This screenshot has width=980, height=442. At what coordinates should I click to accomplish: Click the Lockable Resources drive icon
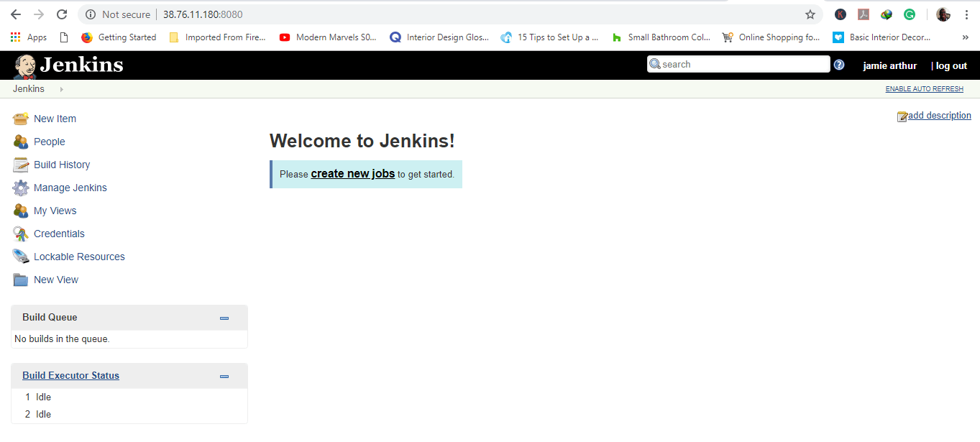click(x=21, y=257)
